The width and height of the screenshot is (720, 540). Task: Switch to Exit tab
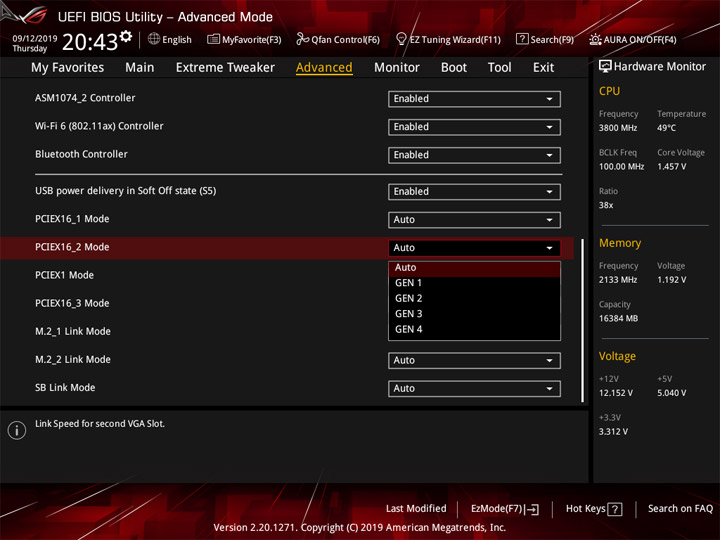(543, 68)
